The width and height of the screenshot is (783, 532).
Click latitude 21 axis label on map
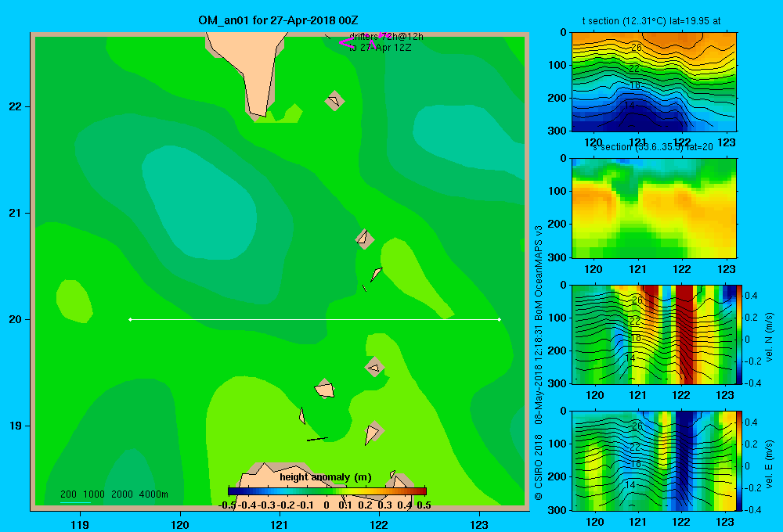pos(16,213)
